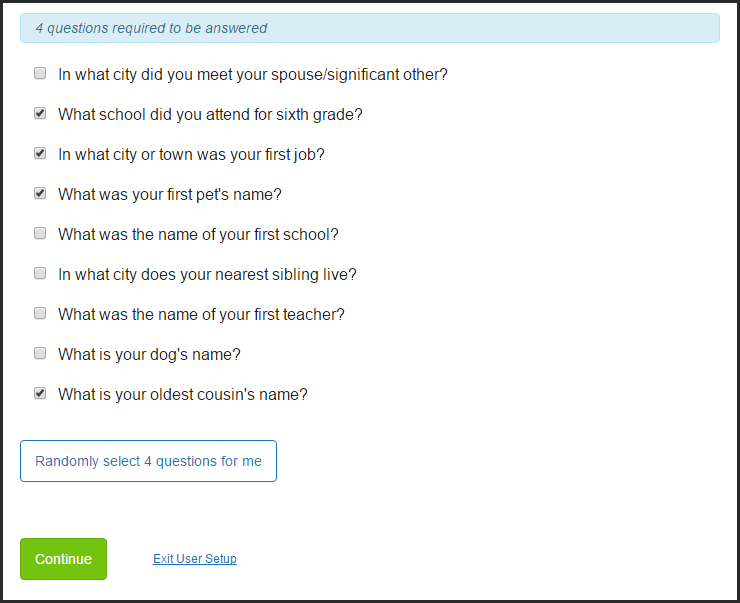Click the 'What is your dog's name?' label text
740x603 pixels.
click(x=149, y=354)
